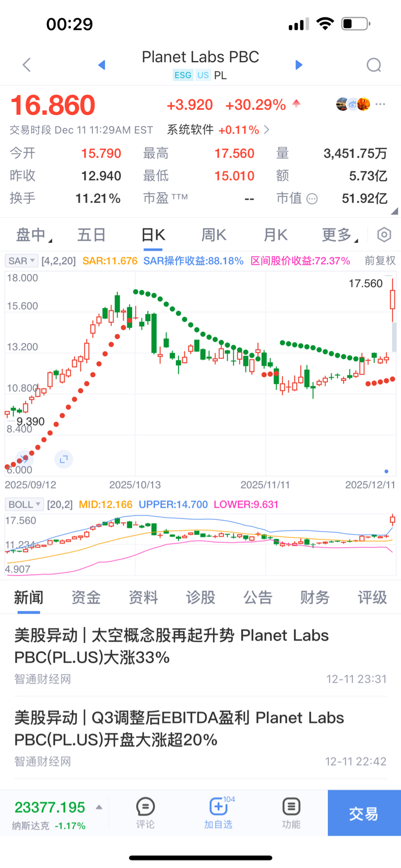
Task: Expand chart to fullscreen icon
Action: pyautogui.click(x=64, y=459)
